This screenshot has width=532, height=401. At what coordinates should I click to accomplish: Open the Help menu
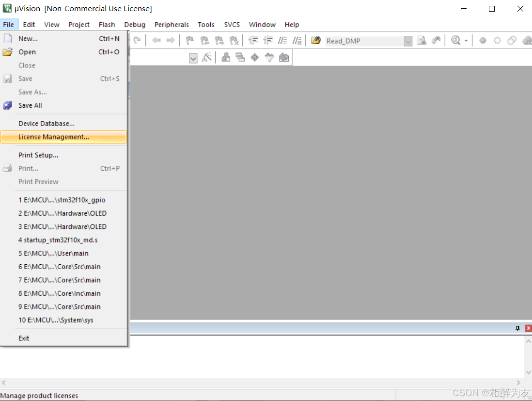click(292, 25)
